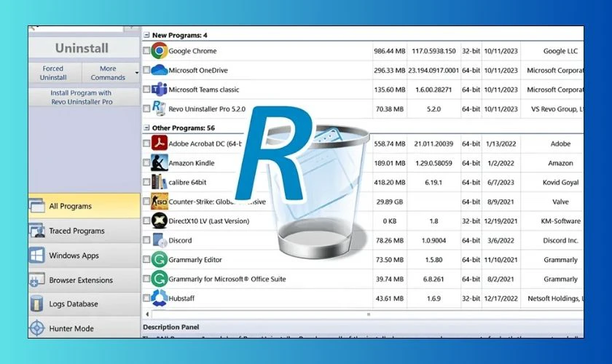Viewport: 612px width, 364px height.
Task: Tick the Hubstaff checkbox
Action: click(x=146, y=298)
